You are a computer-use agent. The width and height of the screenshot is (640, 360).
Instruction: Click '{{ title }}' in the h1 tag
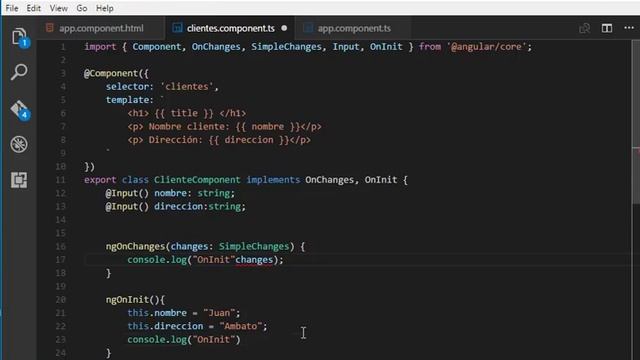[184, 113]
